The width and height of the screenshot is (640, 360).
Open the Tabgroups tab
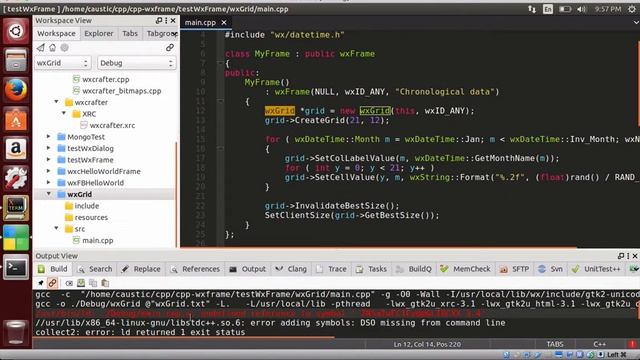pyautogui.click(x=161, y=33)
